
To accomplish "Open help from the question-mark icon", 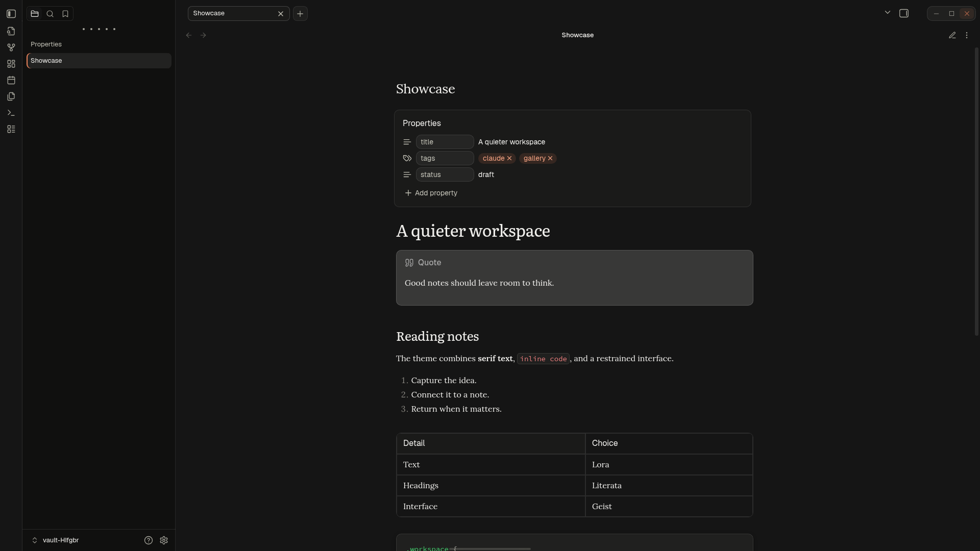I will [x=149, y=540].
